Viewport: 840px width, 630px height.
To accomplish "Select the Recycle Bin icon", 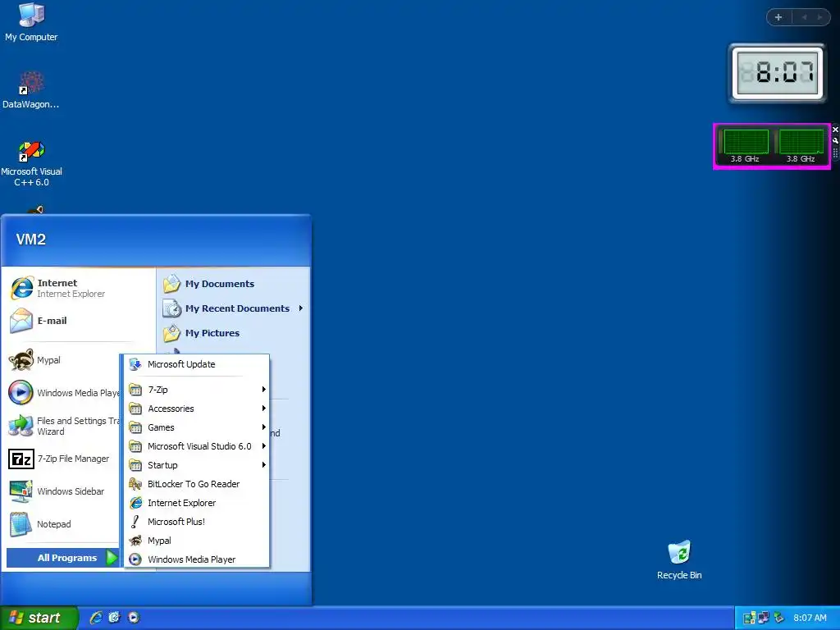I will (x=679, y=559).
